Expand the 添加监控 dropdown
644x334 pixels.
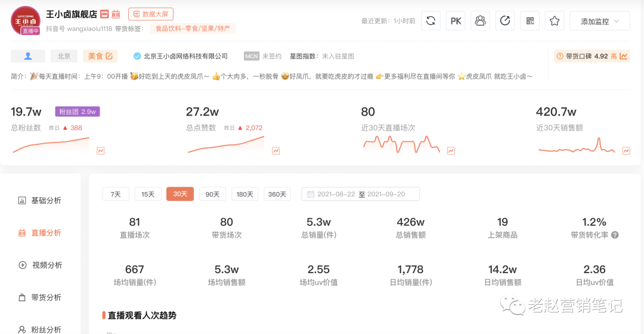click(x=600, y=21)
